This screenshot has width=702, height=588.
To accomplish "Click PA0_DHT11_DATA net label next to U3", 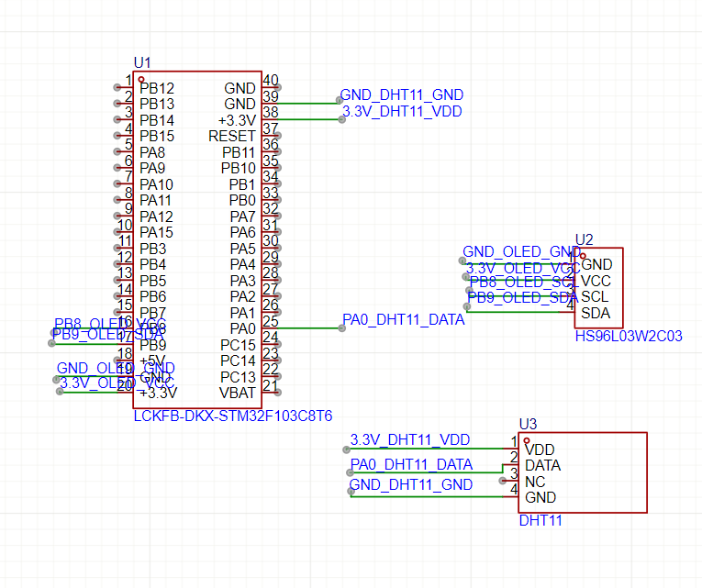I will [x=412, y=465].
